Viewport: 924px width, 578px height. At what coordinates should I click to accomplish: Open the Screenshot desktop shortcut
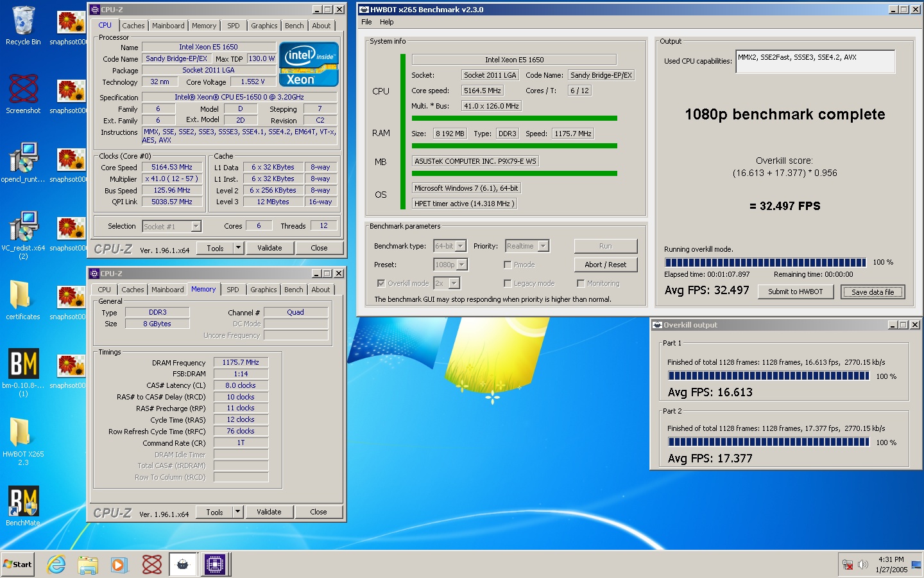click(23, 94)
